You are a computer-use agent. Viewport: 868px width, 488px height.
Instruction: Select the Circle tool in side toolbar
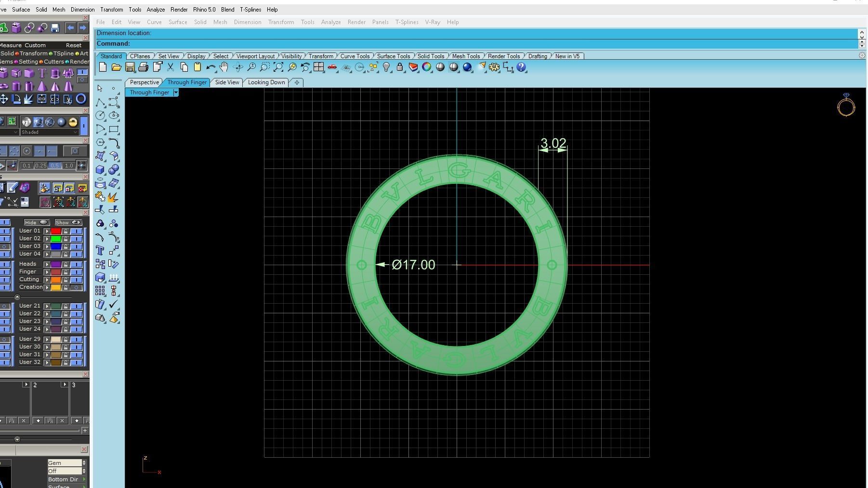100,116
